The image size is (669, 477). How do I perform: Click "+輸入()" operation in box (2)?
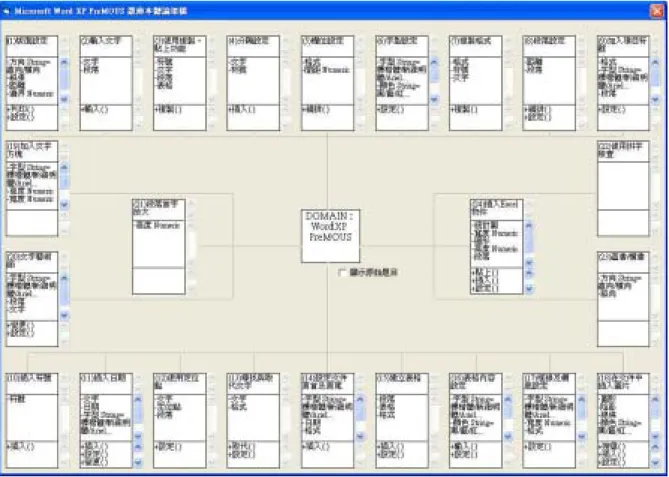(95, 110)
